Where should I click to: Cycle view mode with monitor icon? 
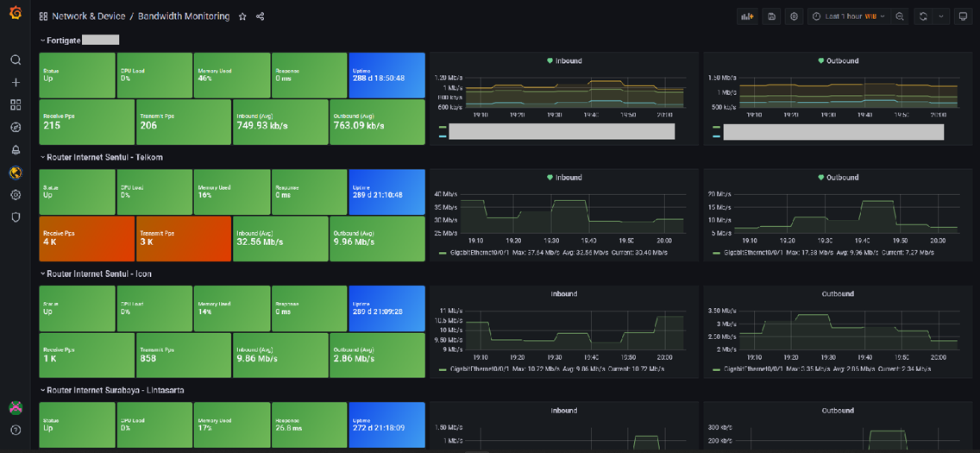click(961, 17)
